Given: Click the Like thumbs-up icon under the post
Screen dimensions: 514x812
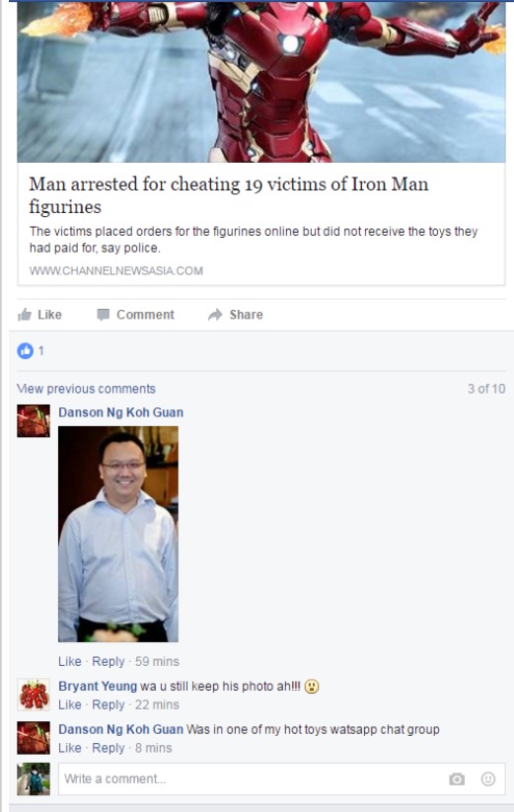Looking at the screenshot, I should click(x=25, y=315).
